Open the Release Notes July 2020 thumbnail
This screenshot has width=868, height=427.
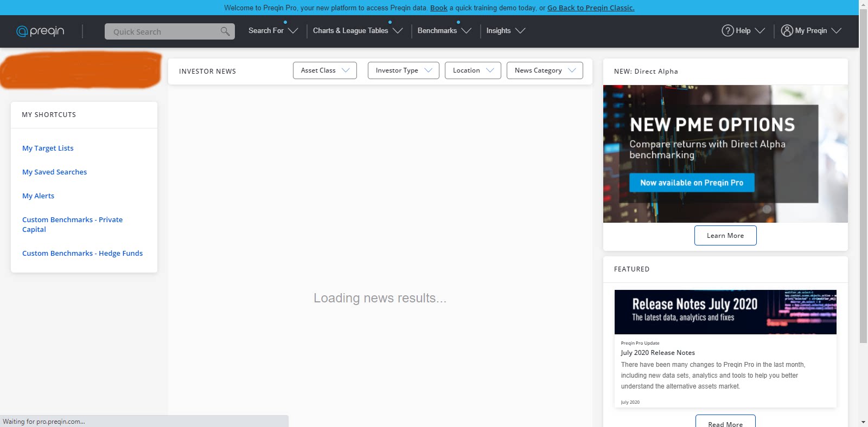(x=725, y=312)
